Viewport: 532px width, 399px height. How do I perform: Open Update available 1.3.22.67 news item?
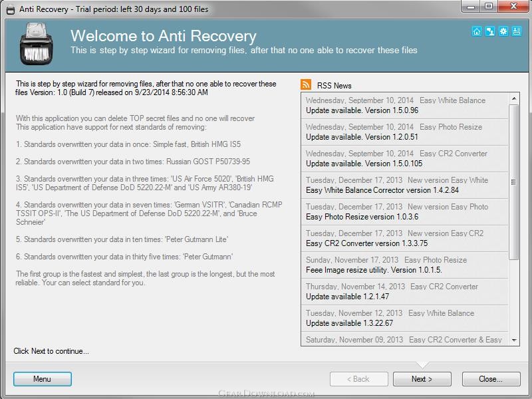(x=404, y=319)
